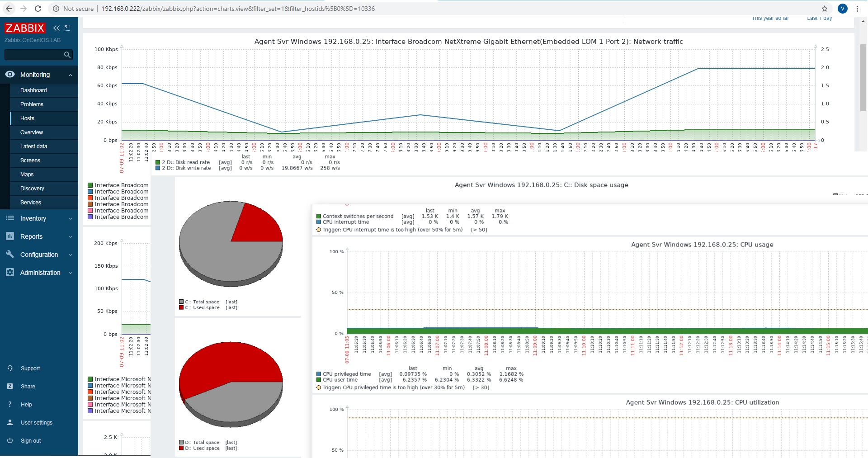Expand the Configuration submenu

coord(71,255)
